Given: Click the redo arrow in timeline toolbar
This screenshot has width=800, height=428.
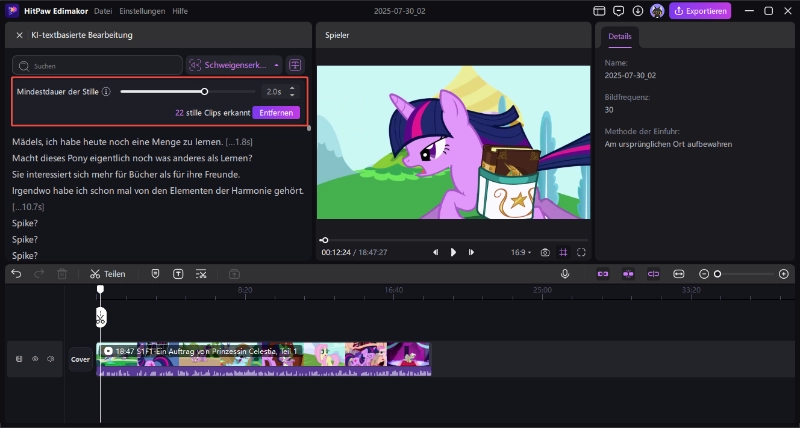Looking at the screenshot, I should coord(39,274).
